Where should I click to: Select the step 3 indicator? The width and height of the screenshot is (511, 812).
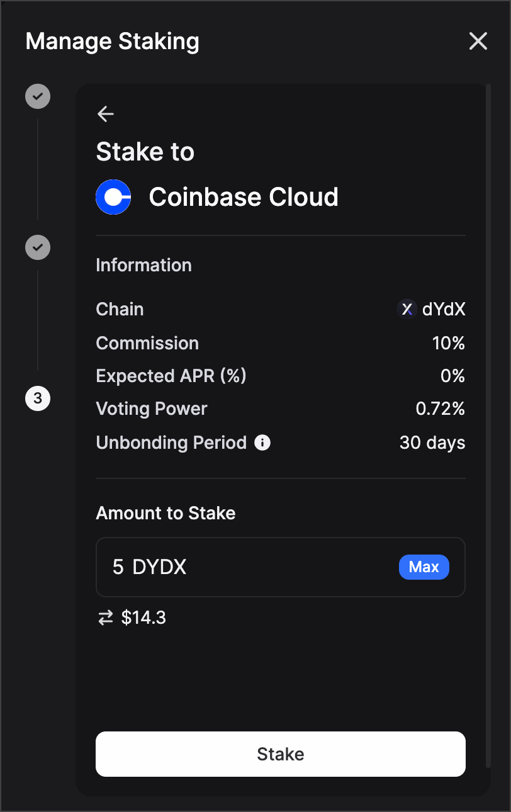click(x=38, y=398)
